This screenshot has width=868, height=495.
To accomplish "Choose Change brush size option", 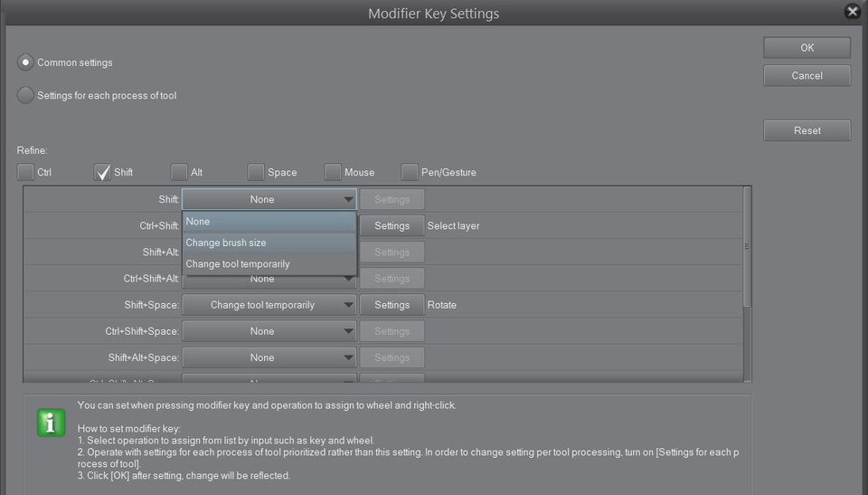I will pos(269,243).
